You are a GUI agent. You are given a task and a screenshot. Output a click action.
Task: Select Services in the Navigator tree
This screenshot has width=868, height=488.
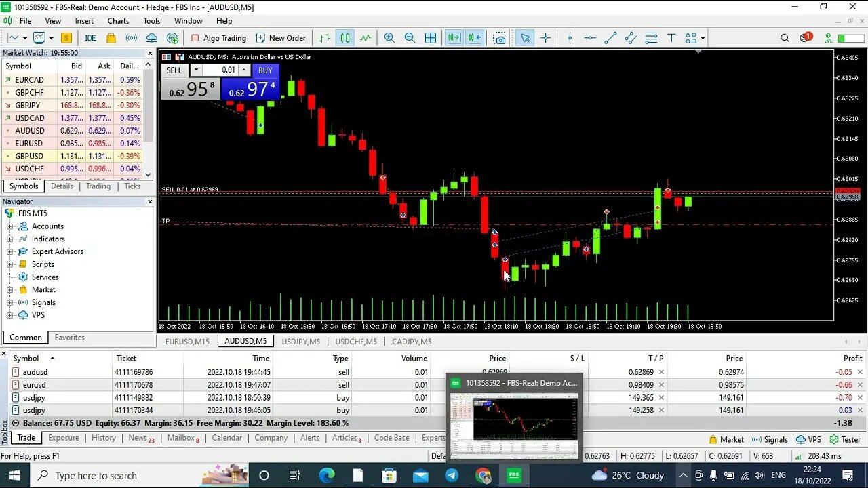(45, 277)
